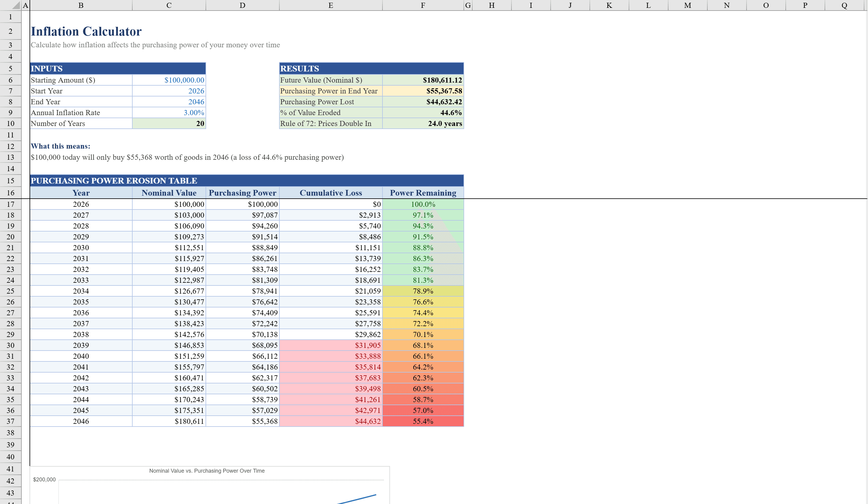Click the RESULTS section header cell
Viewport: 868px width, 504px height.
(x=331, y=68)
